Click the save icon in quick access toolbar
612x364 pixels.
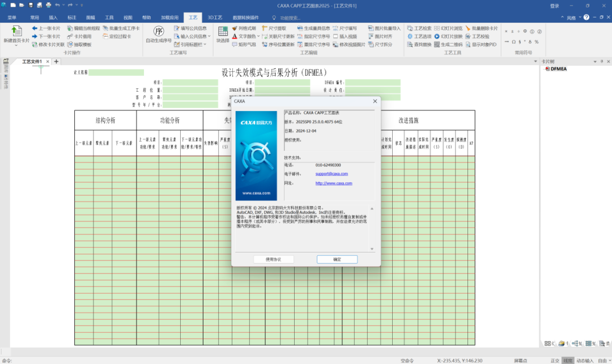pyautogui.click(x=31, y=5)
